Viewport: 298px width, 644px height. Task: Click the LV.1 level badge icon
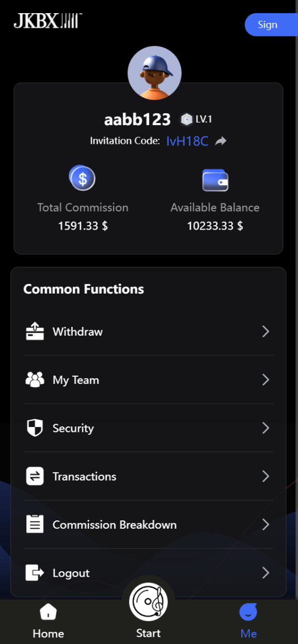tap(186, 120)
